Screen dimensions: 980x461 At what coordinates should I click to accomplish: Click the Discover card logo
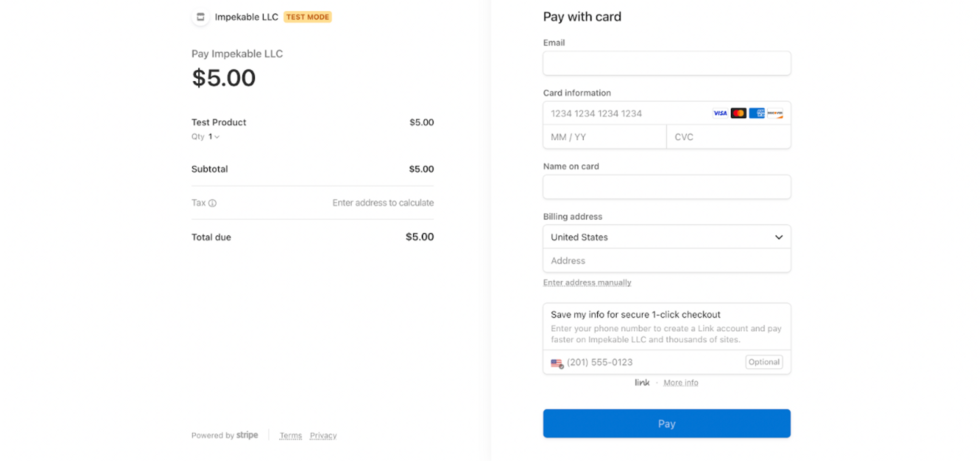pyautogui.click(x=775, y=113)
